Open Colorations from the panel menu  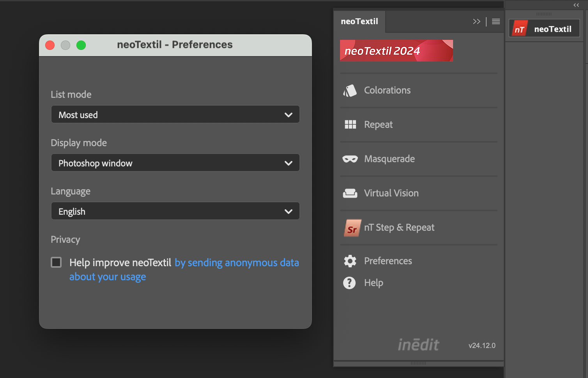click(387, 90)
